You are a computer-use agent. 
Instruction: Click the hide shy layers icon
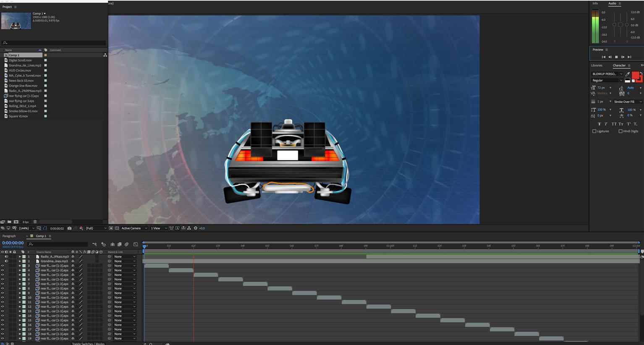pyautogui.click(x=112, y=244)
